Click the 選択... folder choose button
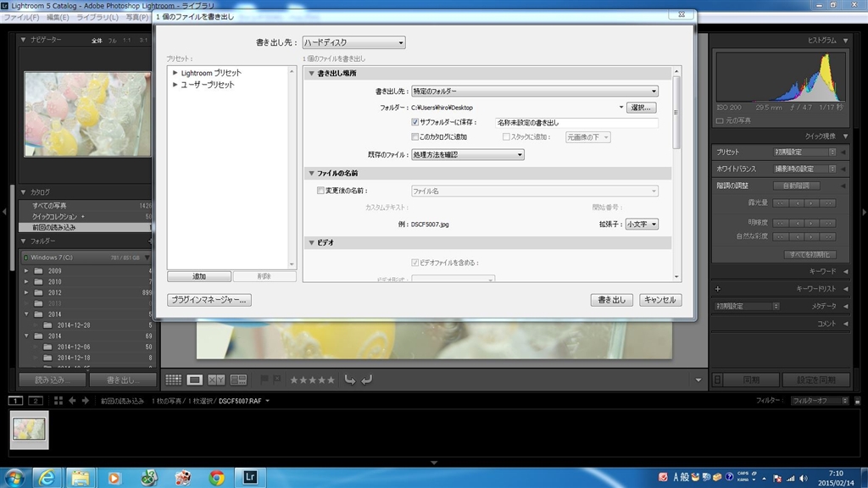The image size is (868, 488). 642,108
